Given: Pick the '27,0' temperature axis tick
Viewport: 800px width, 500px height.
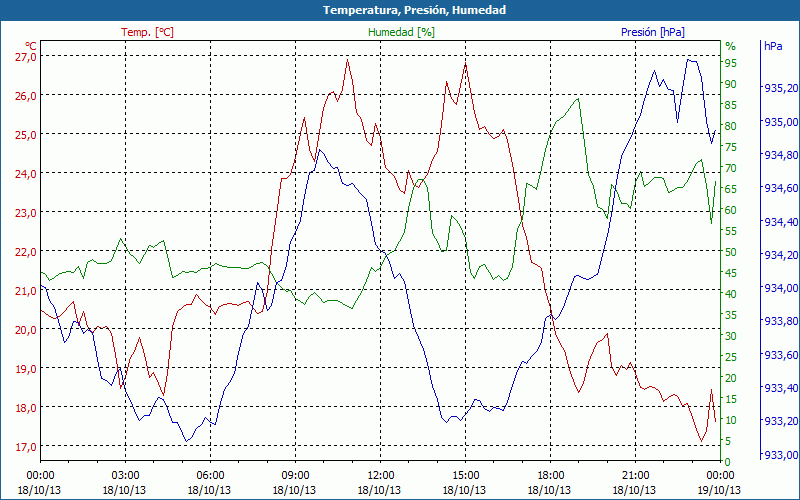Looking at the screenshot, I should pos(27,57).
